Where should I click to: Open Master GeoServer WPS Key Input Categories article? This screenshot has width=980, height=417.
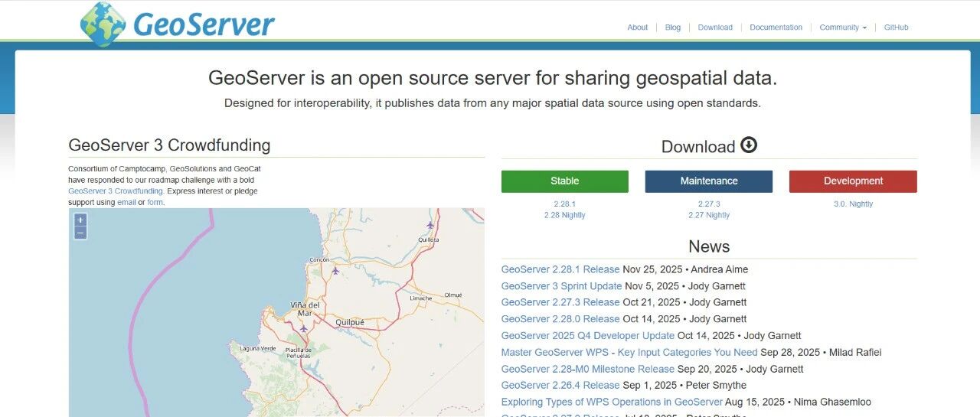629,353
